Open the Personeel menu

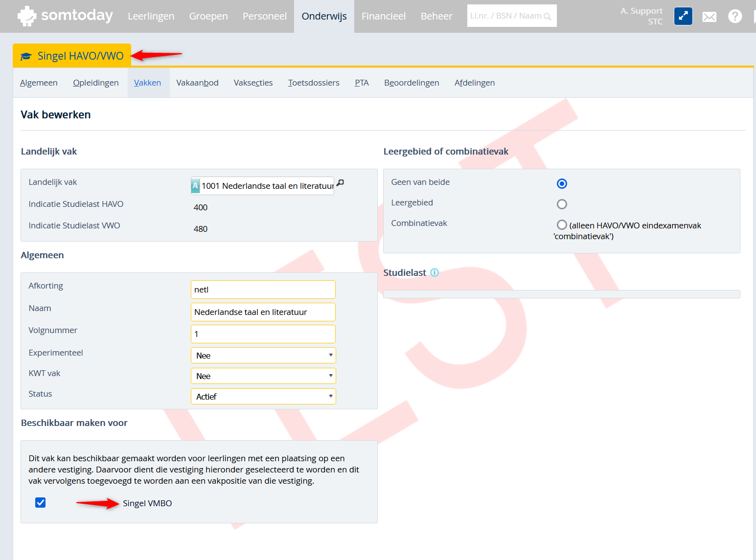(x=265, y=16)
